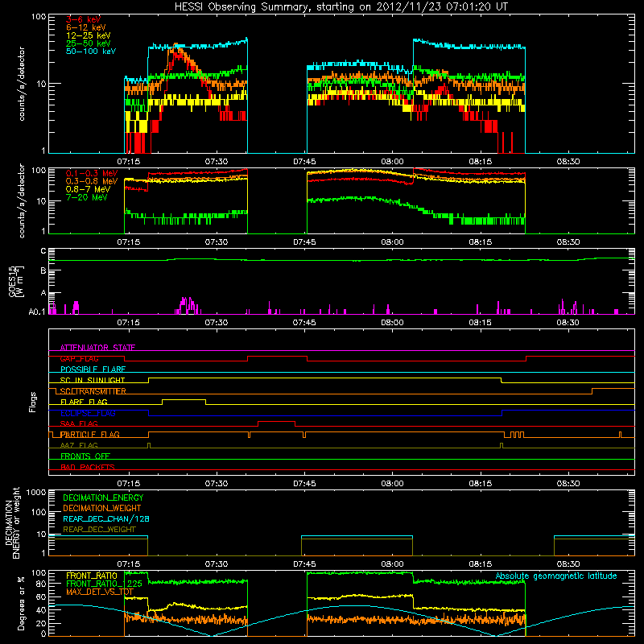Screen dimensions: 644x644
Task: Click the Absolute geomagnetic latitude label
Action: pos(556,576)
